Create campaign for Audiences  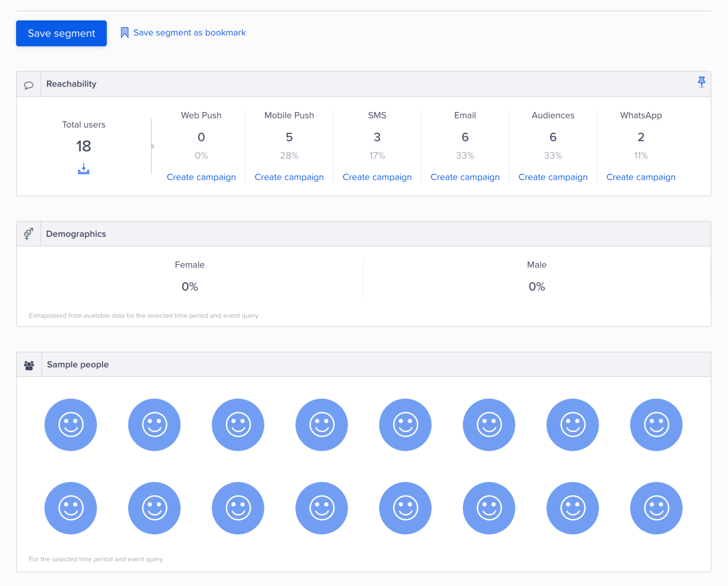[x=553, y=177]
